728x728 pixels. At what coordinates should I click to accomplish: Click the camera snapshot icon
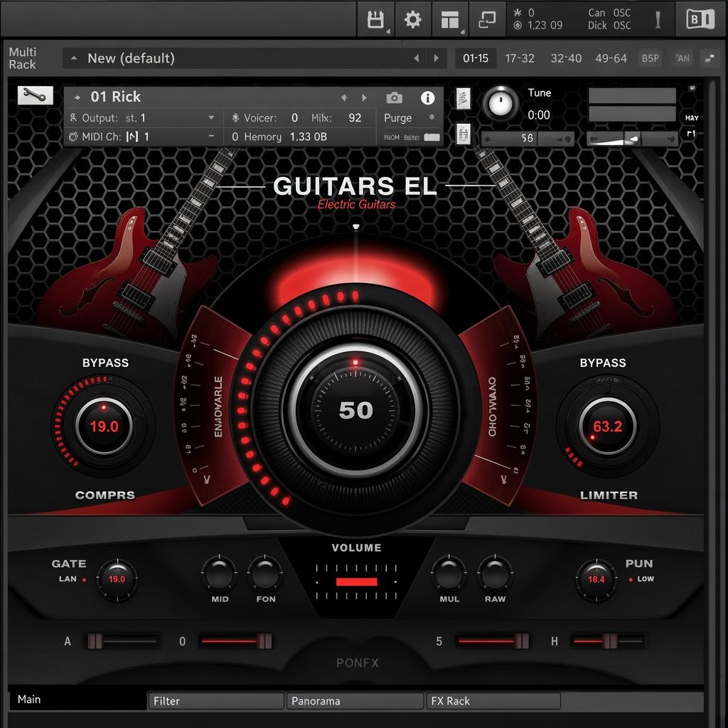click(x=394, y=97)
